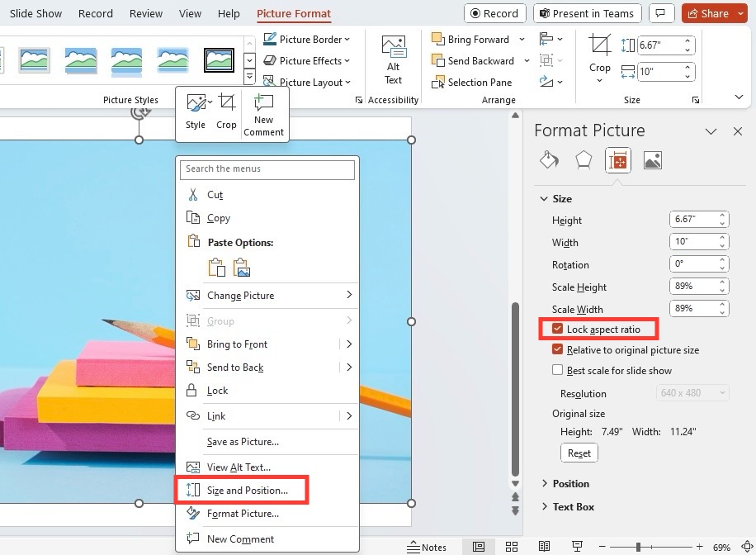Select the black double frame picture style

(219, 60)
